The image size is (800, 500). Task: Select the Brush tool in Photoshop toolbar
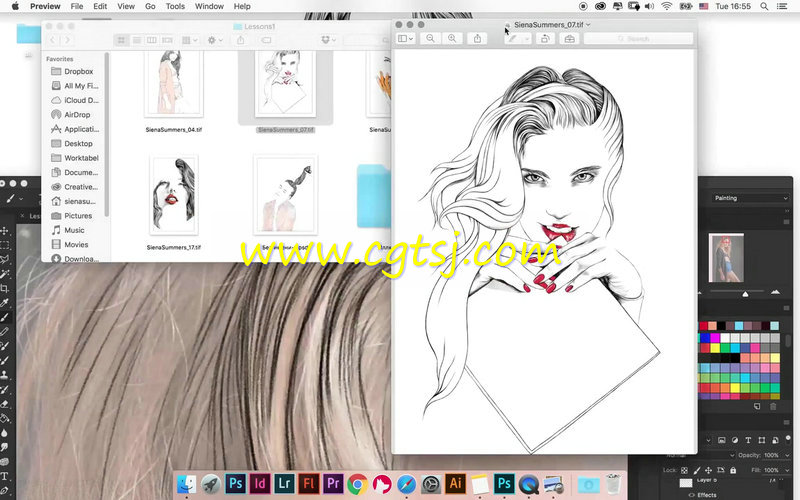(5, 317)
